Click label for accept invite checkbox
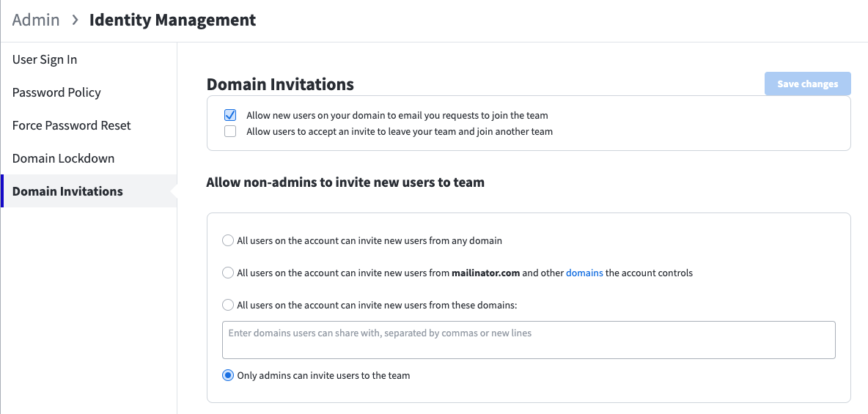 click(400, 132)
